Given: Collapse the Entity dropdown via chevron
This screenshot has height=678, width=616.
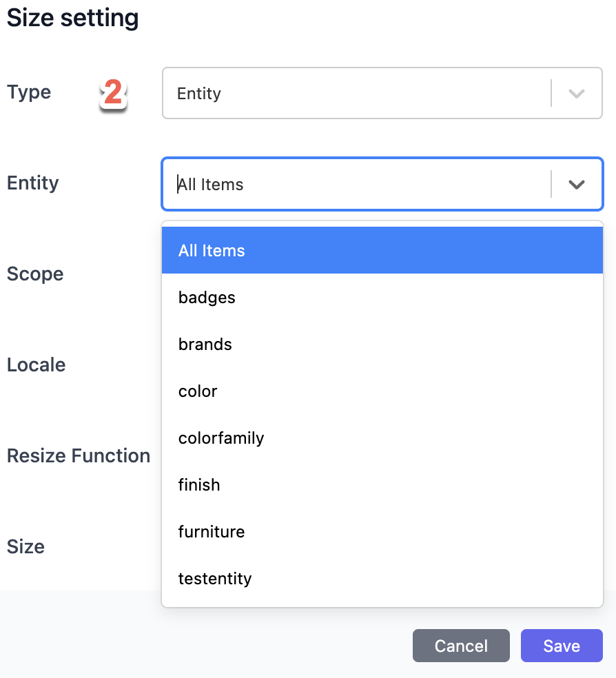Looking at the screenshot, I should 577,185.
